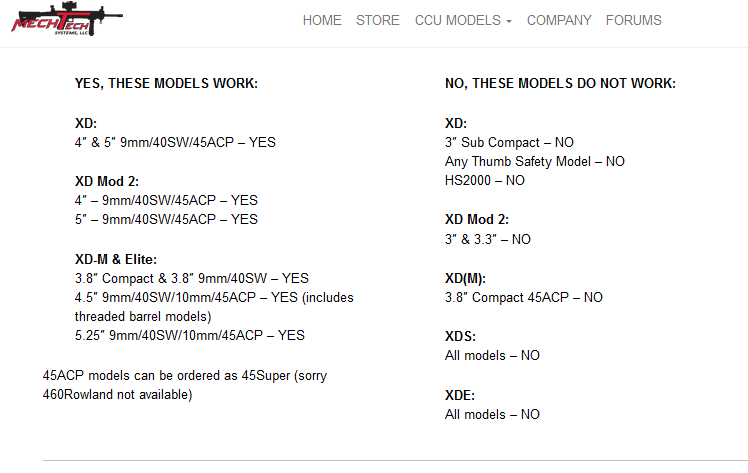
Task: Select the "NO, THESE MODELS DO NOT WORK:" heading
Action: pos(561,83)
